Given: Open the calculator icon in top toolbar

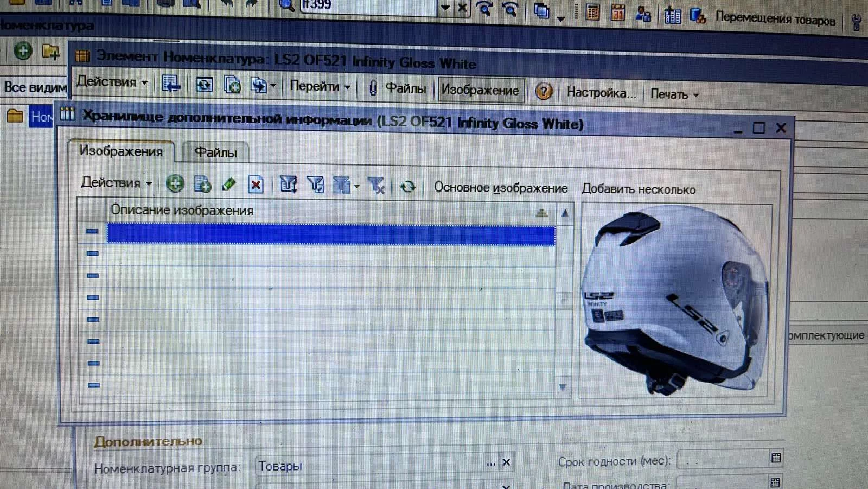Looking at the screenshot, I should 593,12.
